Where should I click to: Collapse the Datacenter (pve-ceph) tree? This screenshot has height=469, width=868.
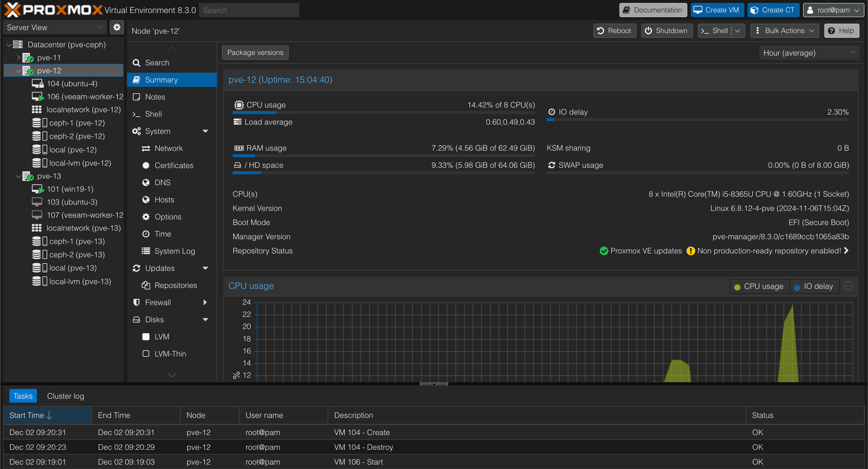(9, 45)
